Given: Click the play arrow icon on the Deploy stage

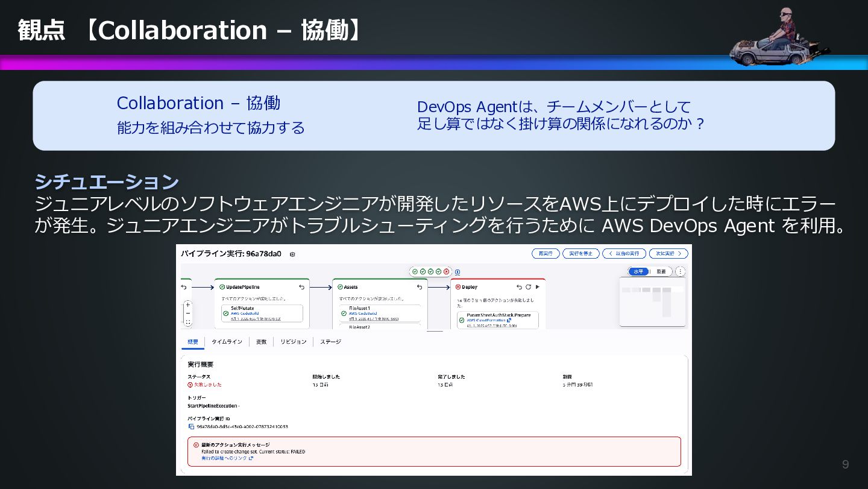Looking at the screenshot, I should point(537,287).
